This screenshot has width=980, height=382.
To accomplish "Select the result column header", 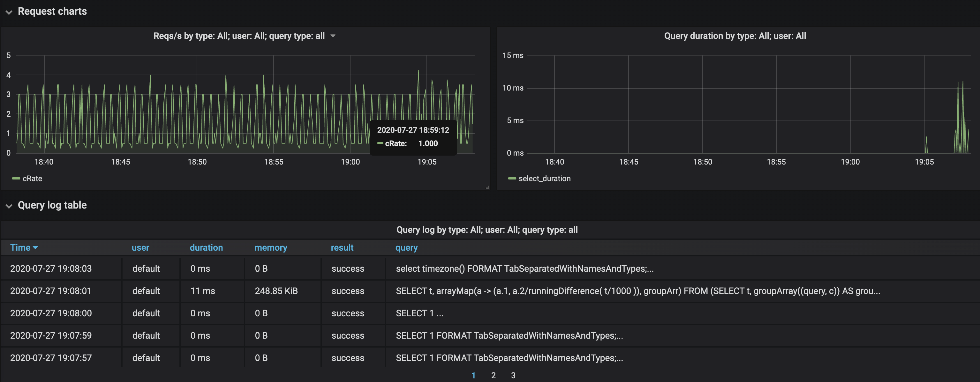I will pyautogui.click(x=342, y=247).
